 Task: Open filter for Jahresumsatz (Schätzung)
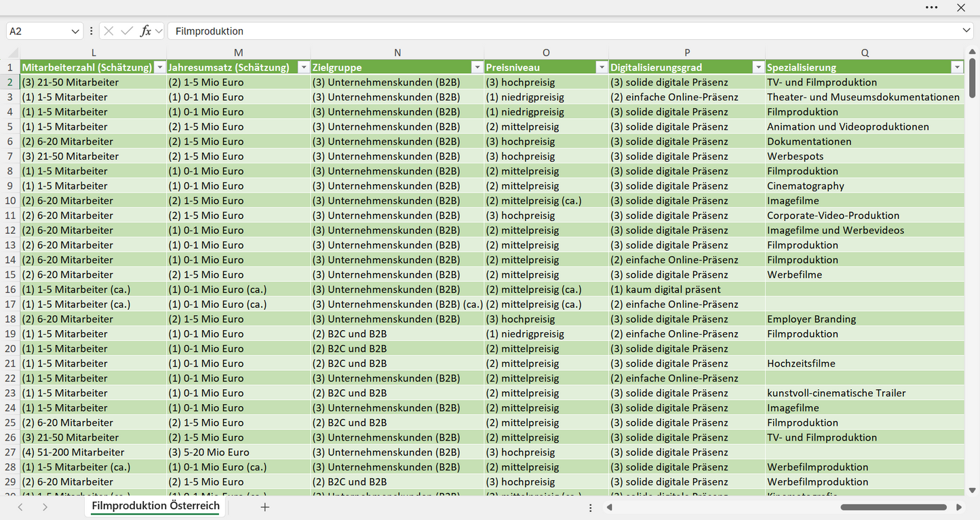tap(303, 67)
